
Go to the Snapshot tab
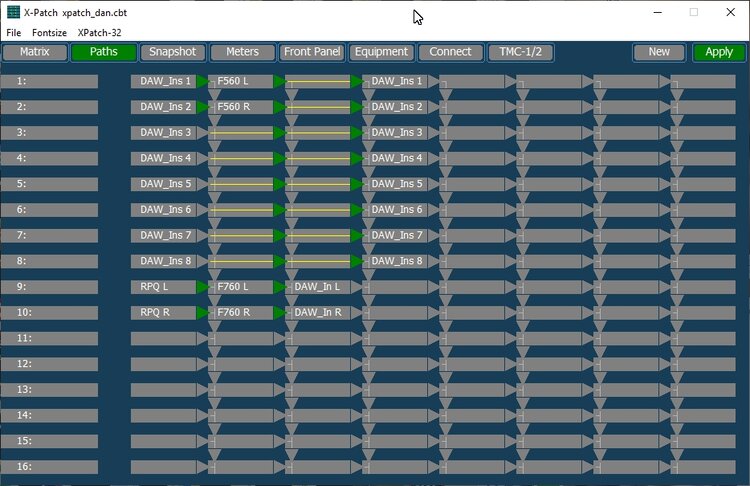[x=173, y=52]
